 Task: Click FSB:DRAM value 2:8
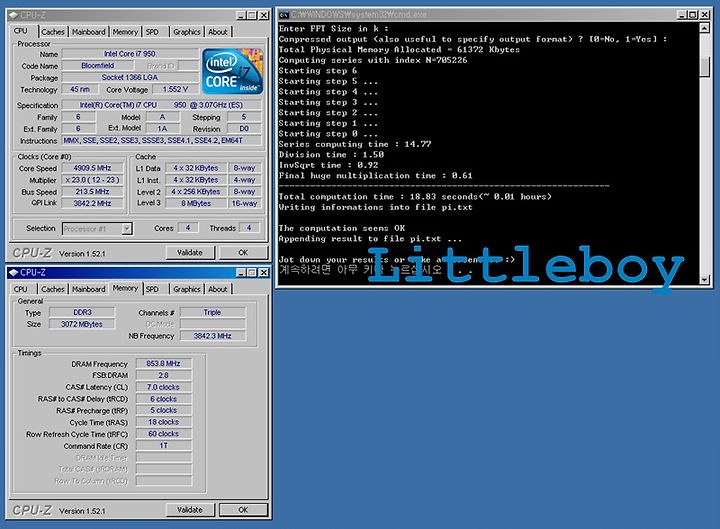pos(164,375)
